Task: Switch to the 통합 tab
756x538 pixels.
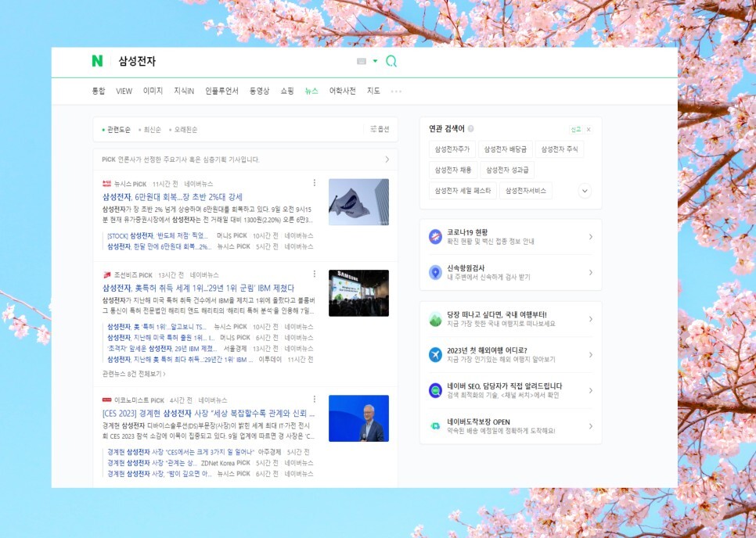Action: point(99,91)
